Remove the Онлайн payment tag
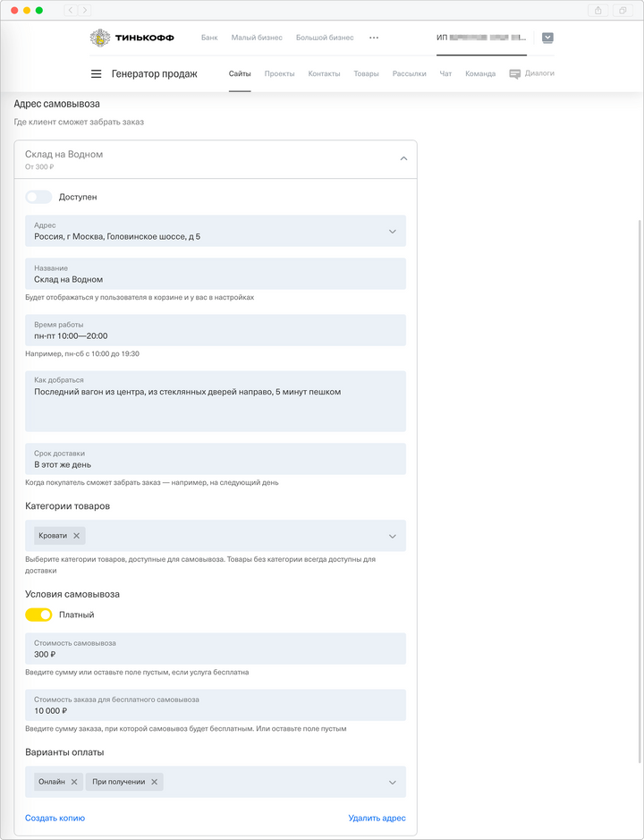This screenshot has height=840, width=644. click(x=74, y=782)
